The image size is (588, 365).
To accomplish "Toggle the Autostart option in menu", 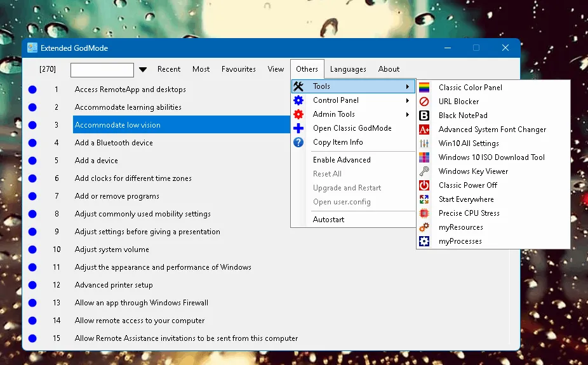I will 328,220.
